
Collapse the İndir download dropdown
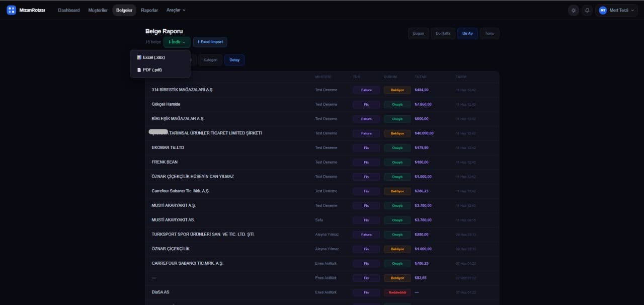(x=177, y=42)
